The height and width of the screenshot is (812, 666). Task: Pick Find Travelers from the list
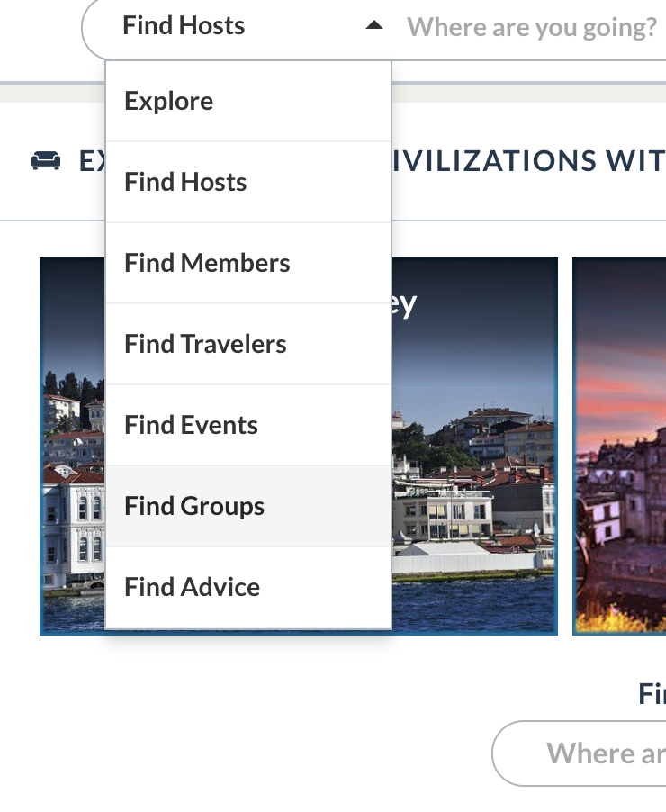click(248, 344)
